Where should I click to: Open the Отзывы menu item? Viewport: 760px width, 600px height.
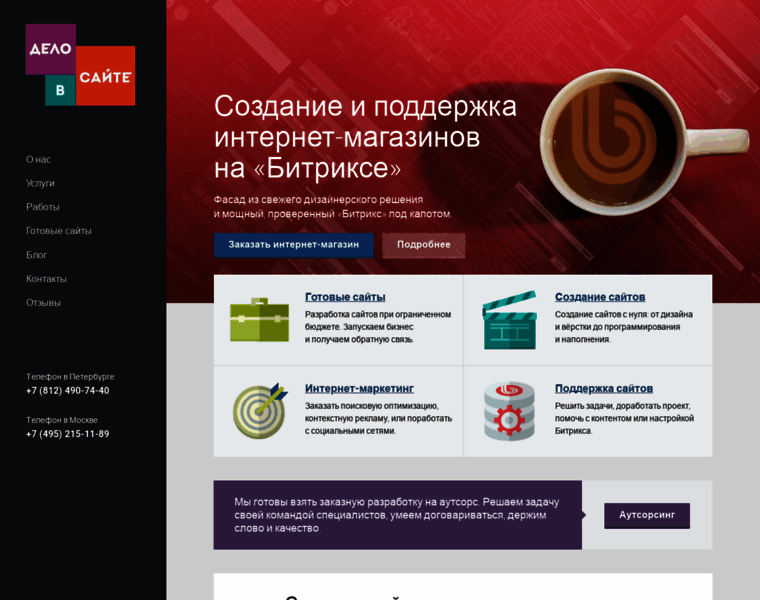pyautogui.click(x=43, y=302)
